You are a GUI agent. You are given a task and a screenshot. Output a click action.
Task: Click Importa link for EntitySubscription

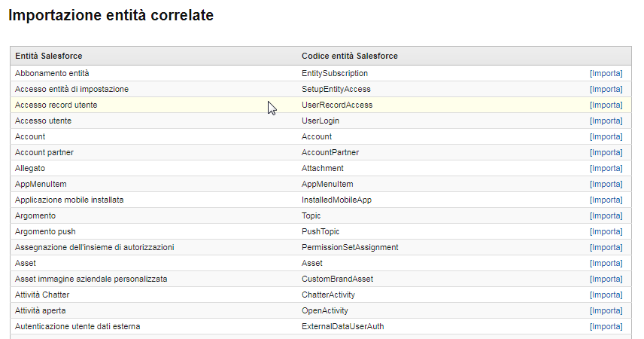[x=606, y=73]
